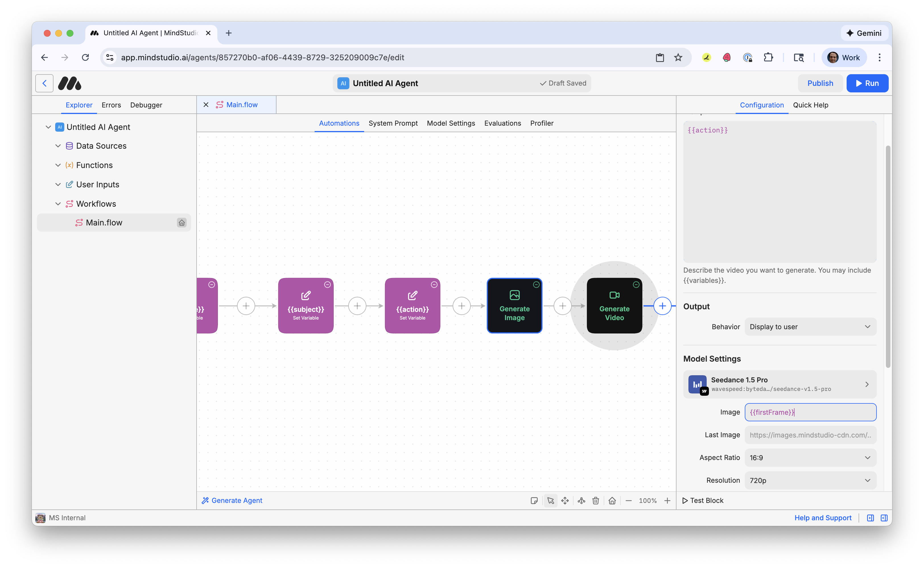Click the home recenter canvas icon
This screenshot has height=568, width=924.
612,500
